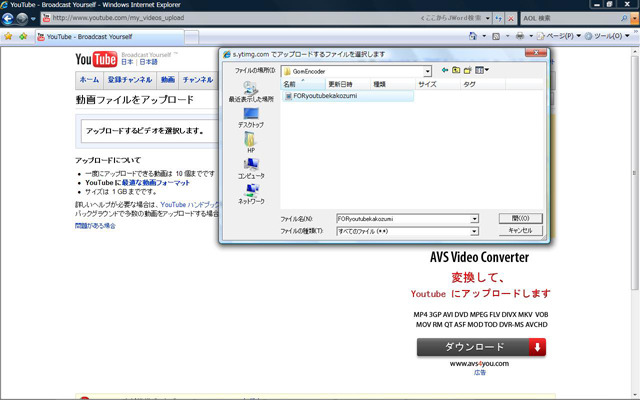Open the 登録チャンネル tab

coord(129,80)
